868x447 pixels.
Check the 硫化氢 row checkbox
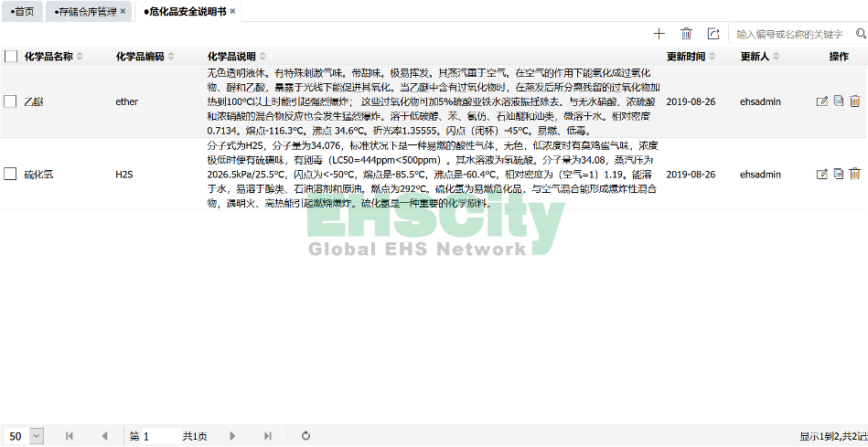[10, 175]
